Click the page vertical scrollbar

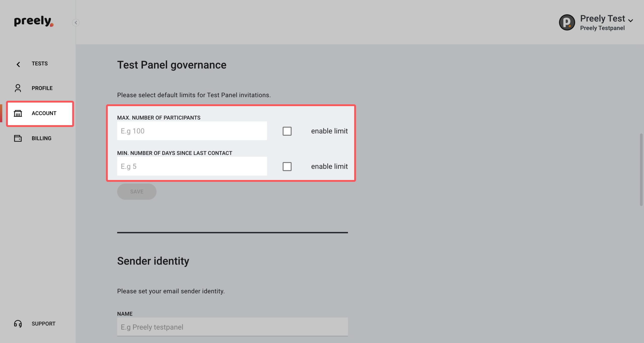[x=641, y=170]
